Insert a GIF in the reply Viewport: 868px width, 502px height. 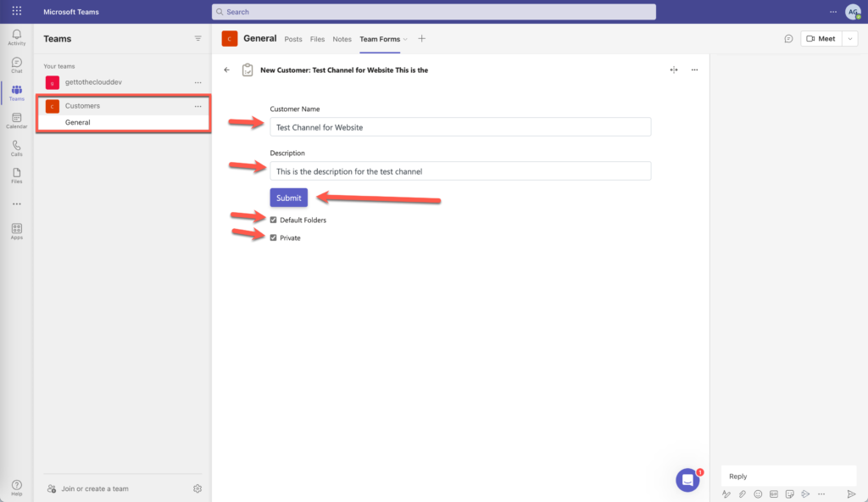point(774,494)
